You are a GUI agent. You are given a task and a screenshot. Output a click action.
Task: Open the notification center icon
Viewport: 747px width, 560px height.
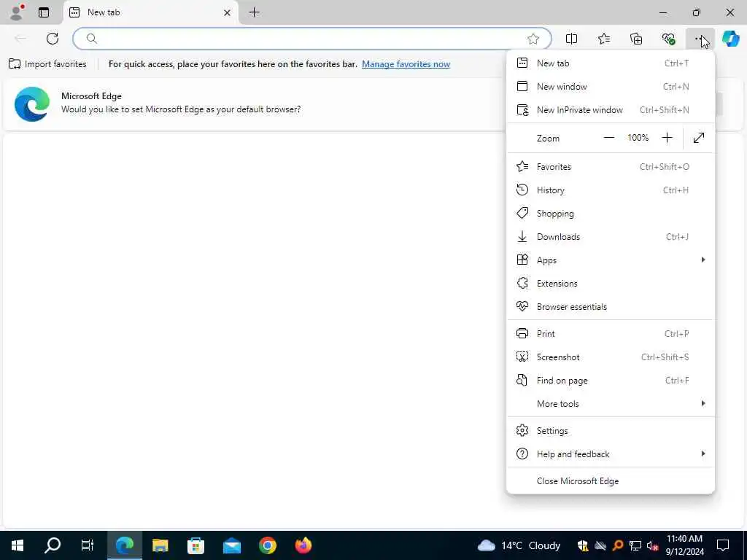coord(723,545)
